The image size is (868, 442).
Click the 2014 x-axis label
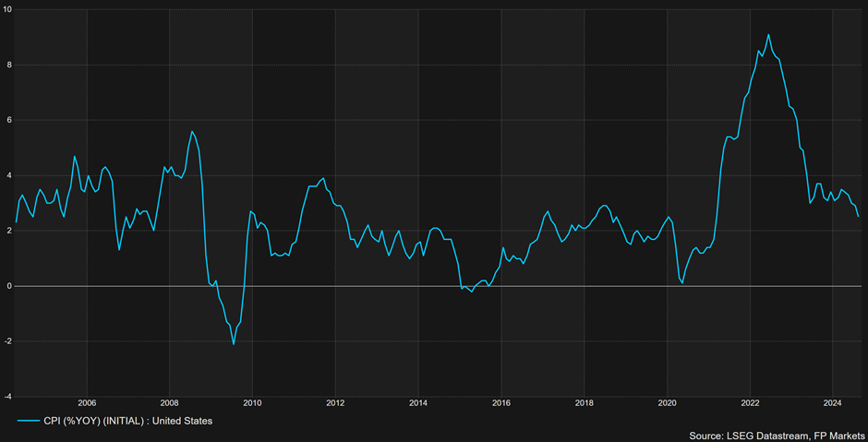[x=418, y=402]
